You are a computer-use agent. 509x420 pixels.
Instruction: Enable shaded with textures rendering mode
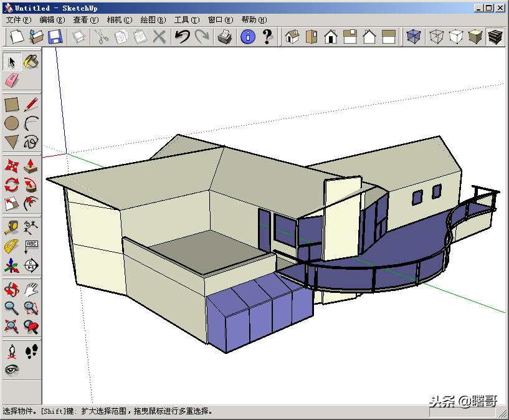click(493, 37)
